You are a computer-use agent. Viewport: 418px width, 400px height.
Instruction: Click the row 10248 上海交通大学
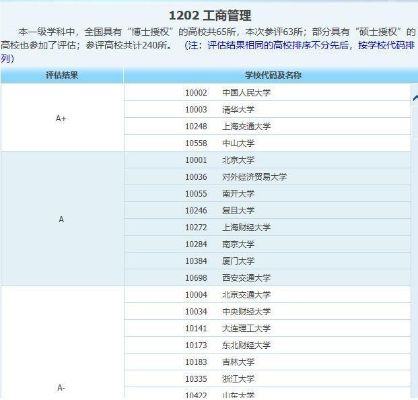click(x=267, y=126)
